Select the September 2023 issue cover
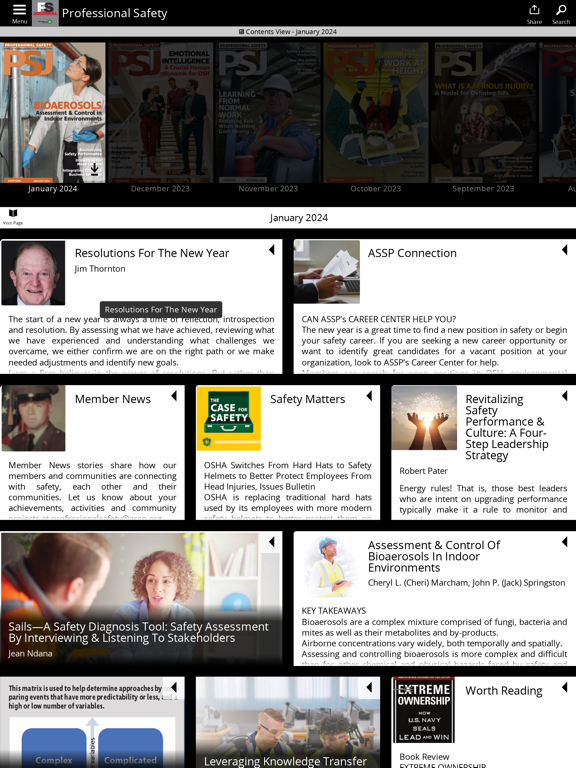 coord(483,113)
